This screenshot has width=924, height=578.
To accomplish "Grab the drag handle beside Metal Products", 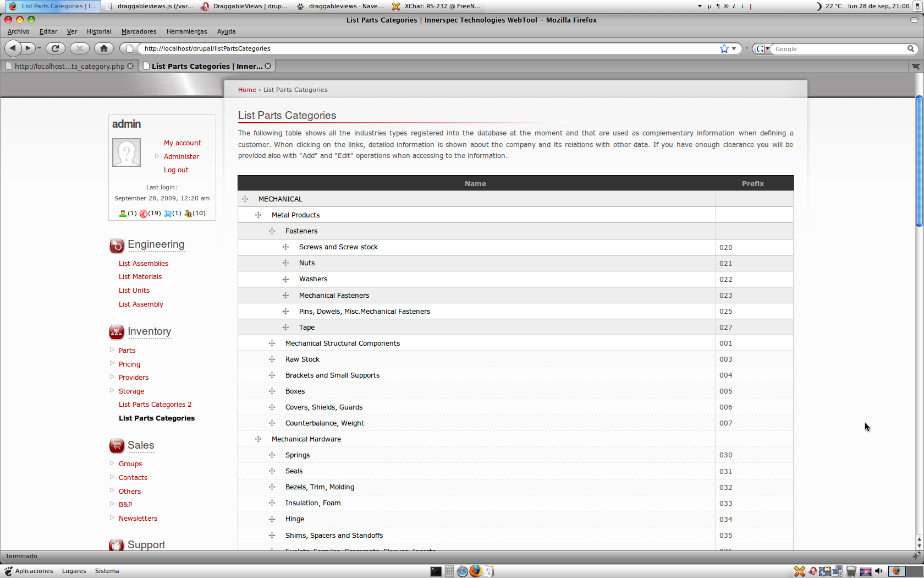I will pyautogui.click(x=258, y=215).
